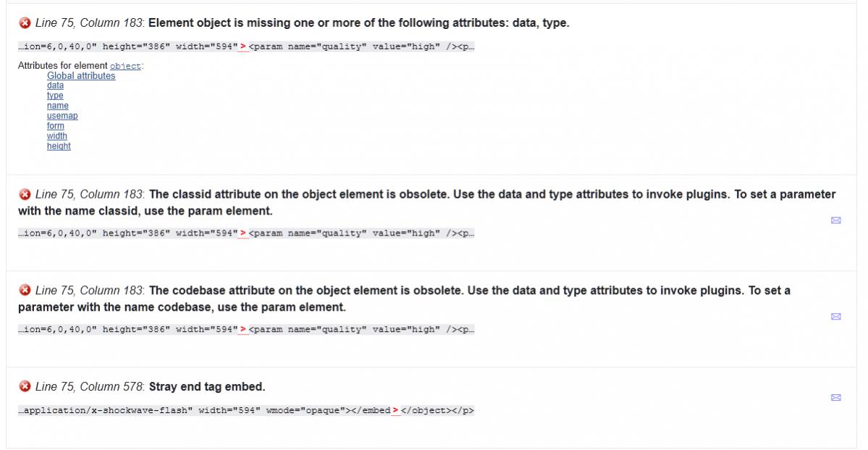Open the 'name' attribute link
The image size is (868, 450).
click(x=57, y=106)
